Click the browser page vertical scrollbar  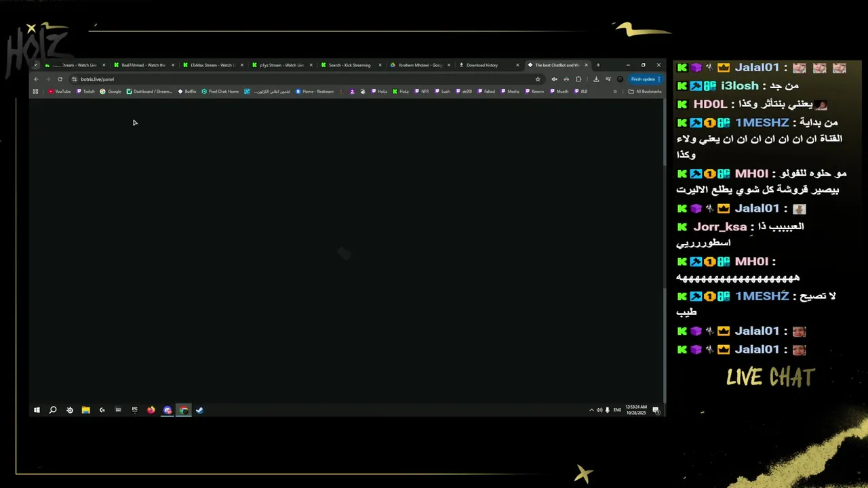click(664, 251)
